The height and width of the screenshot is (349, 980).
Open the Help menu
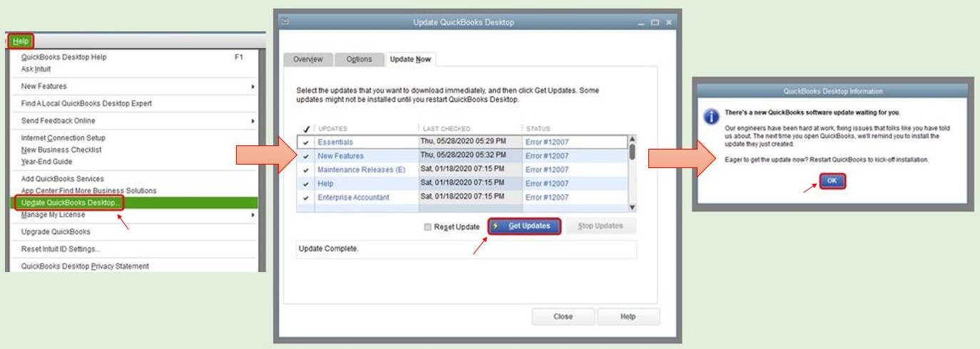pyautogui.click(x=21, y=41)
